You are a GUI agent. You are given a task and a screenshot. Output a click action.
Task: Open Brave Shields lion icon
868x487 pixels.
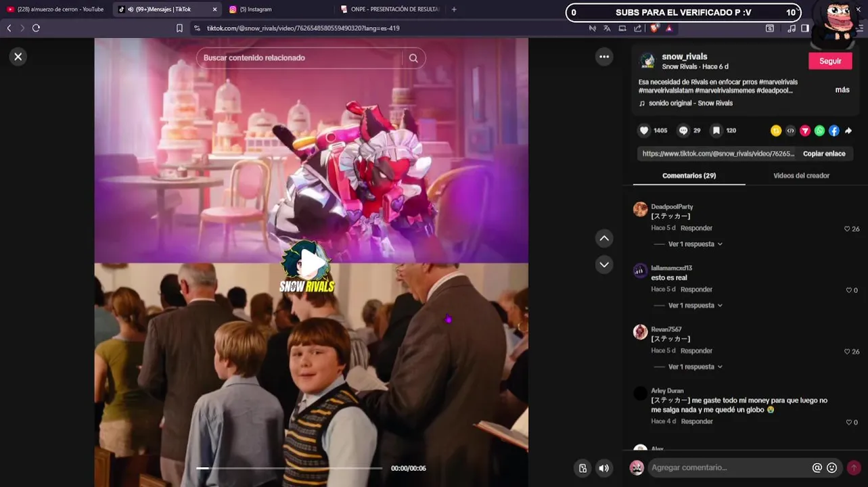654,28
